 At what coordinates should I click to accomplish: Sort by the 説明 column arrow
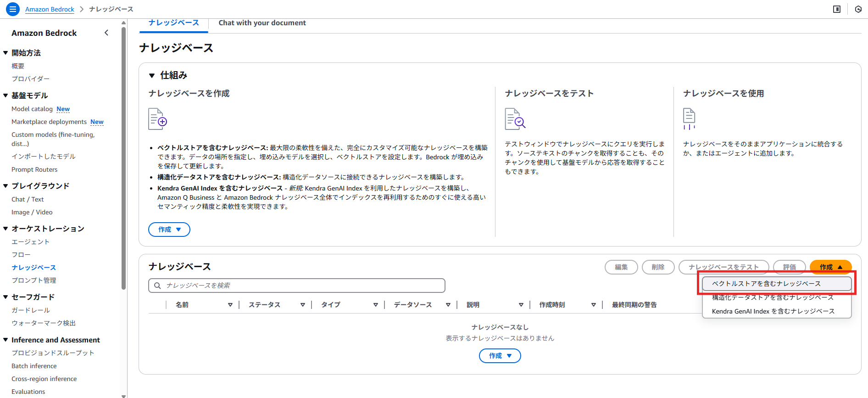521,305
